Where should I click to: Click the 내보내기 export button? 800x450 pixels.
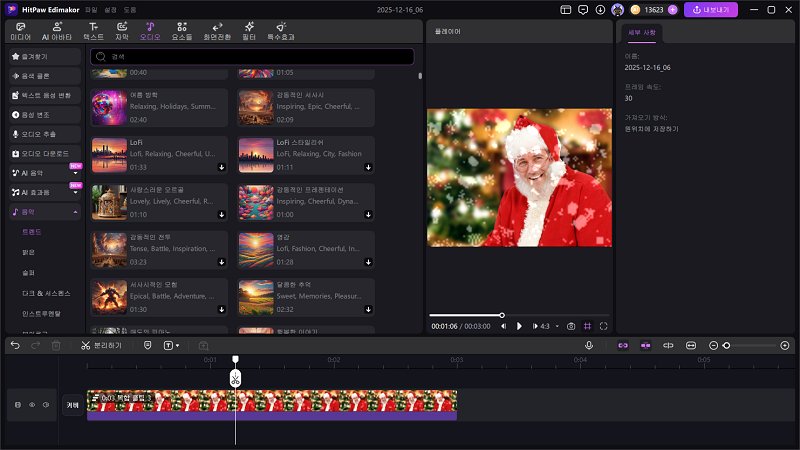[711, 9]
